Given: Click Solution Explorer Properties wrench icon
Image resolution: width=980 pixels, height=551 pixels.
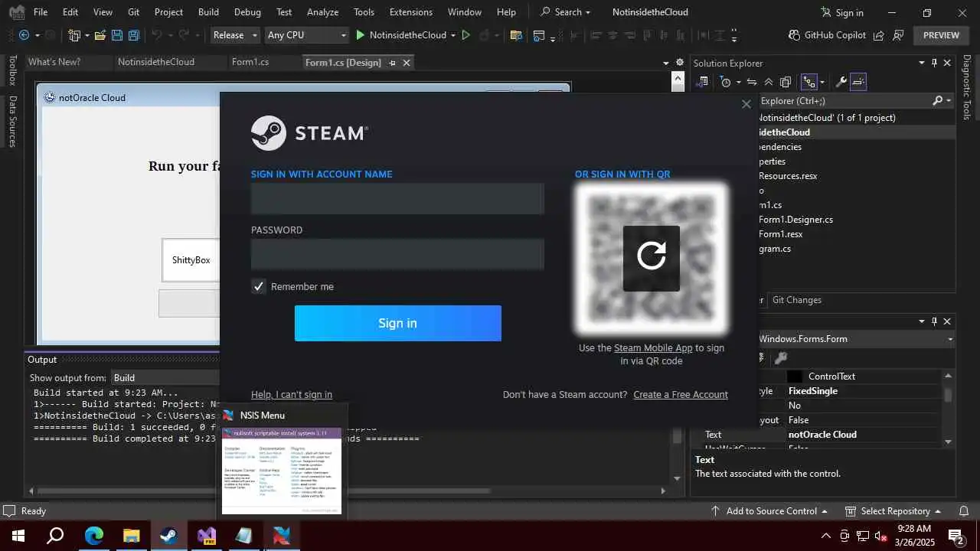Looking at the screenshot, I should pos(841,82).
